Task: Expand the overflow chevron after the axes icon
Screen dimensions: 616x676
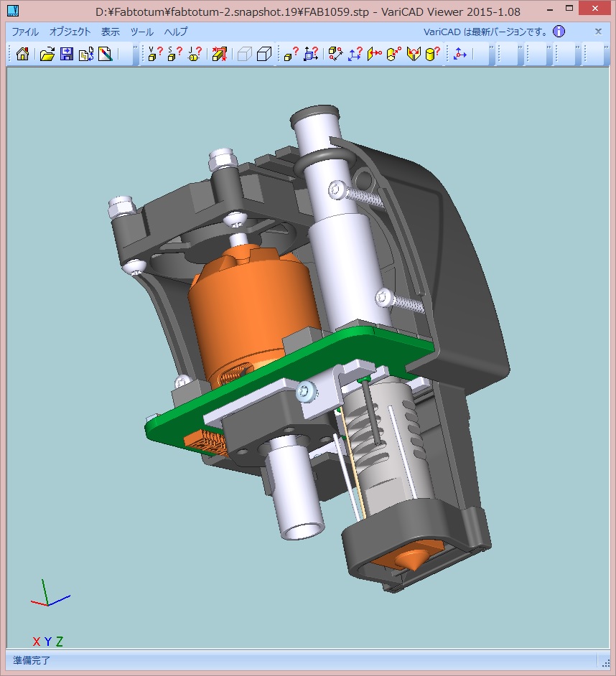Action: 491,48
